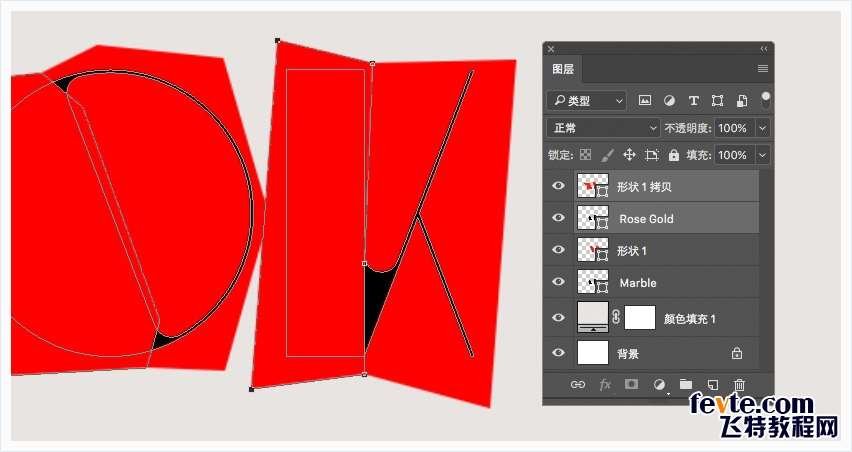The image size is (852, 452).
Task: Click the 背景 layer lock icon
Action: 737,353
